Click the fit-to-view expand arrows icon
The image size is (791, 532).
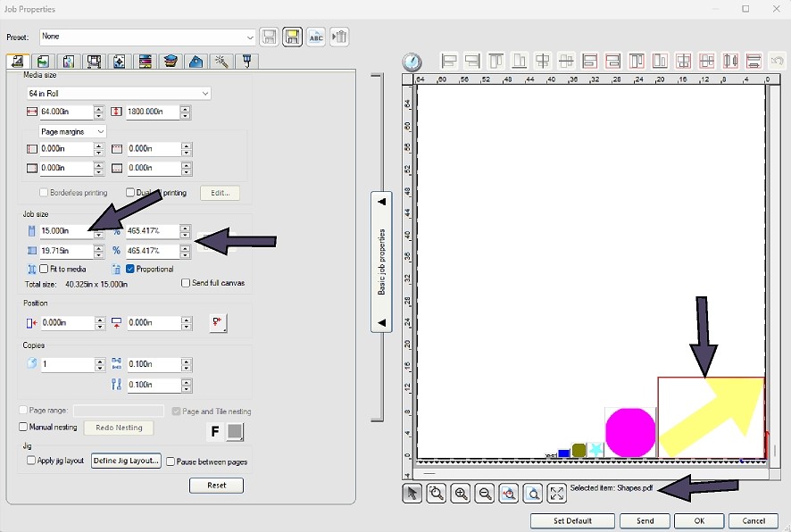click(x=557, y=494)
